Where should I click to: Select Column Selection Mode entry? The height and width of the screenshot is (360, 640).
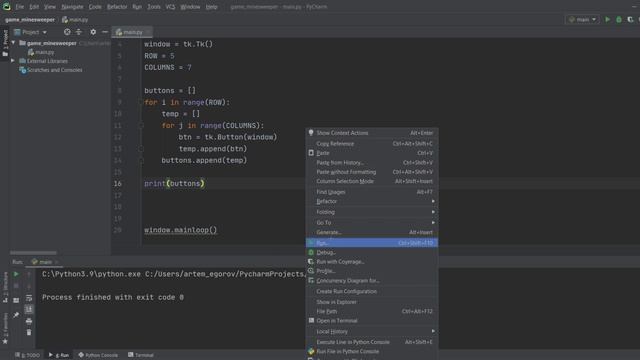tap(372, 181)
